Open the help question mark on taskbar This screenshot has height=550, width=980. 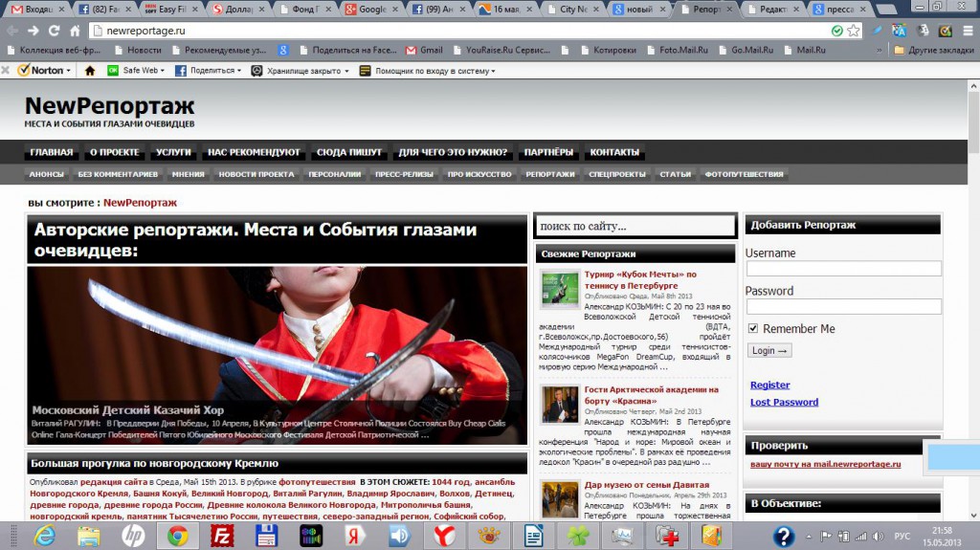coord(783,536)
